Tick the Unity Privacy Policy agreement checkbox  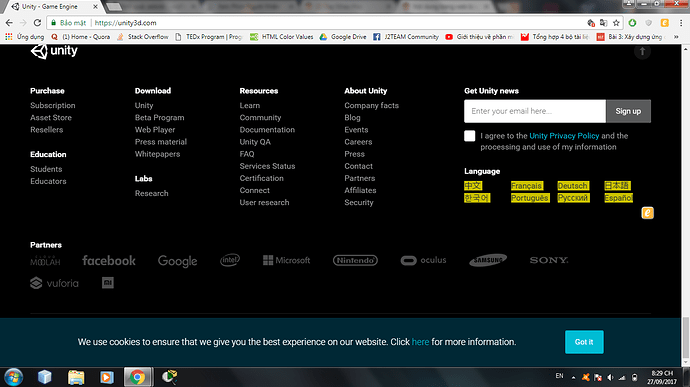pyautogui.click(x=470, y=136)
